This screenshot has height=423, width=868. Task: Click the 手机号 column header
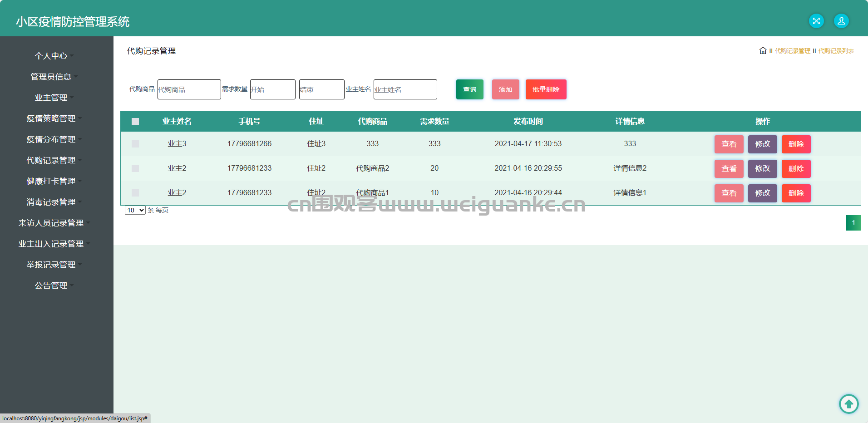(x=250, y=121)
